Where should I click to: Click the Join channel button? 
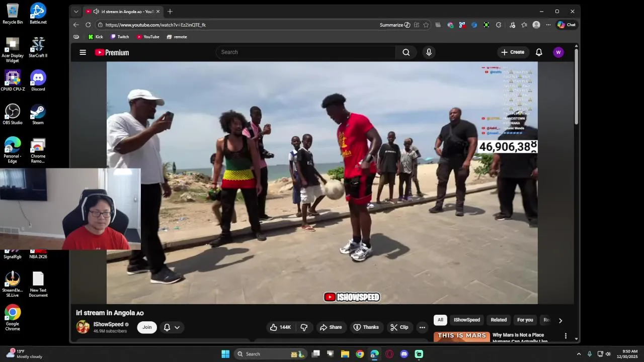(147, 327)
